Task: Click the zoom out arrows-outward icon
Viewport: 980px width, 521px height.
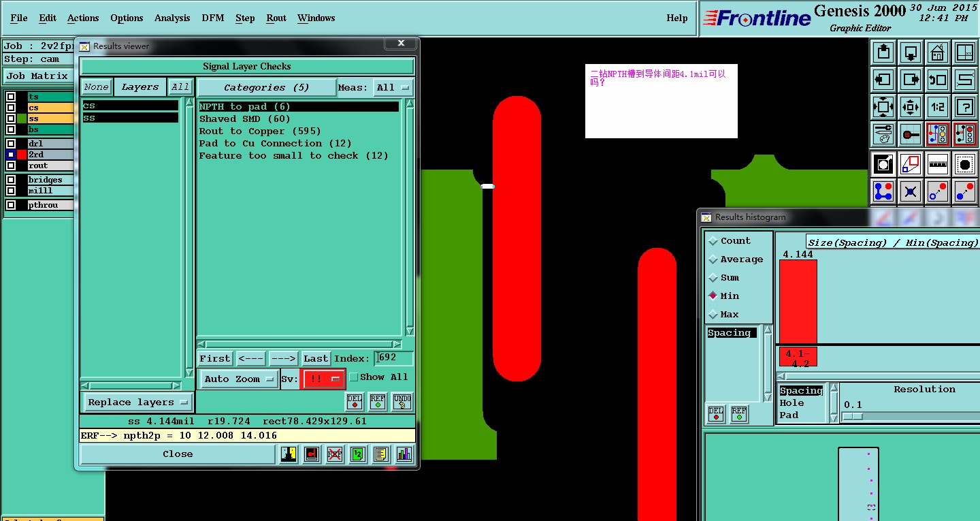Action: point(910,107)
